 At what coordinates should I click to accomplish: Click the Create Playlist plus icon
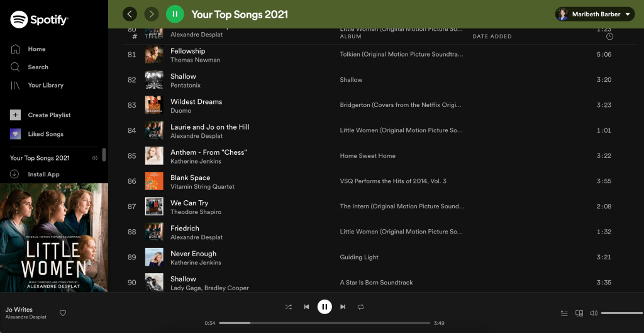(15, 115)
